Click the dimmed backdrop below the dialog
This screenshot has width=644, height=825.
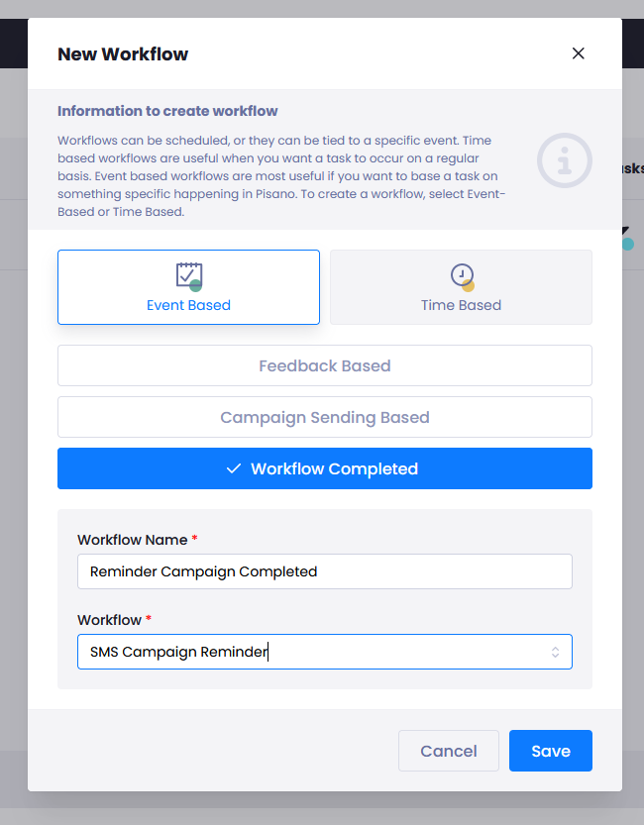click(x=322, y=809)
